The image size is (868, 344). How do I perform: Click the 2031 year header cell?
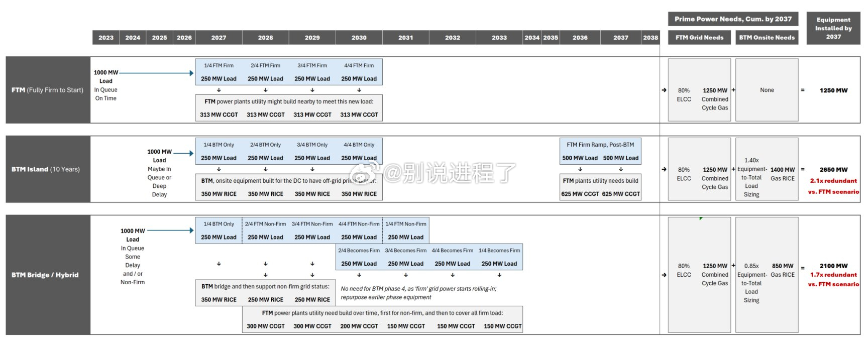tap(406, 38)
